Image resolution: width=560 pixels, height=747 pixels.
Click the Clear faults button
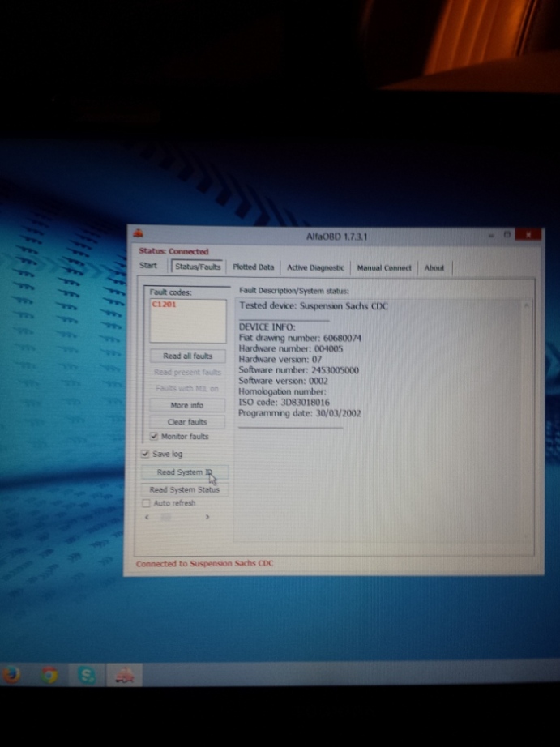tap(187, 422)
